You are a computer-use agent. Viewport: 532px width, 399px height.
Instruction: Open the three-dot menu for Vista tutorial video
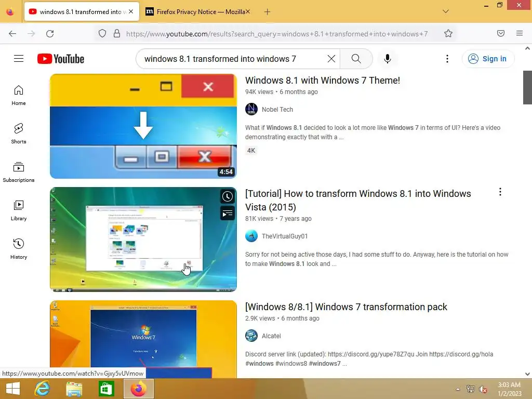(x=500, y=192)
